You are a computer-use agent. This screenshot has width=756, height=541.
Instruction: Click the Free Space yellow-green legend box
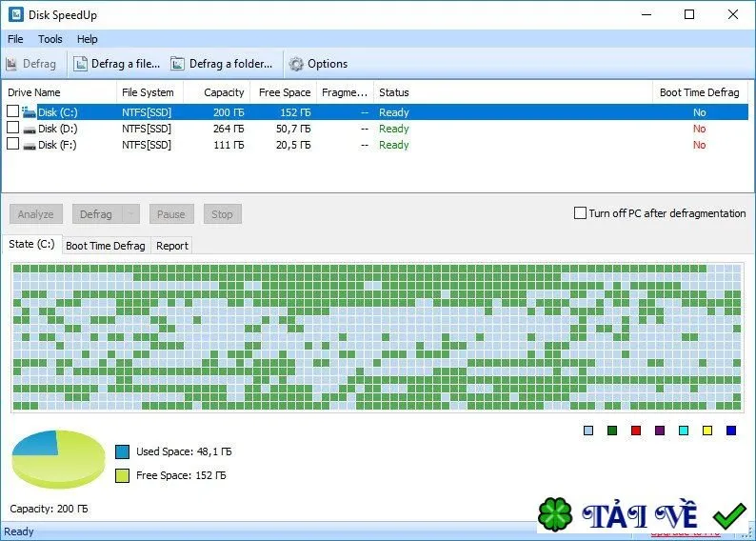[123, 476]
